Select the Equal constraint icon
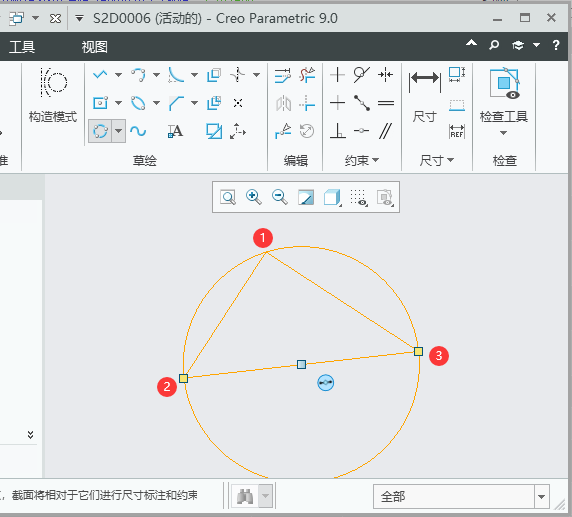Viewport: 572px width, 517px height. [x=386, y=103]
